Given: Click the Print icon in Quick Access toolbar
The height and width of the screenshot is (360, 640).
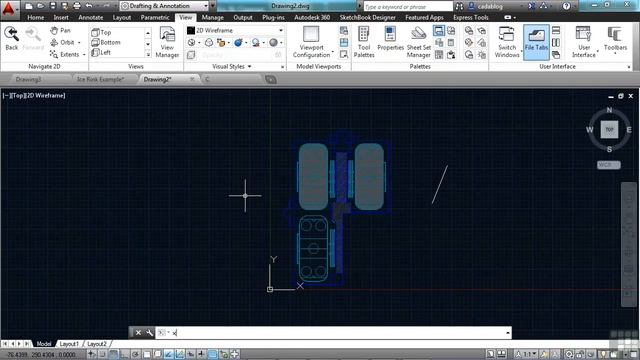Looking at the screenshot, I should pyautogui.click(x=77, y=6).
